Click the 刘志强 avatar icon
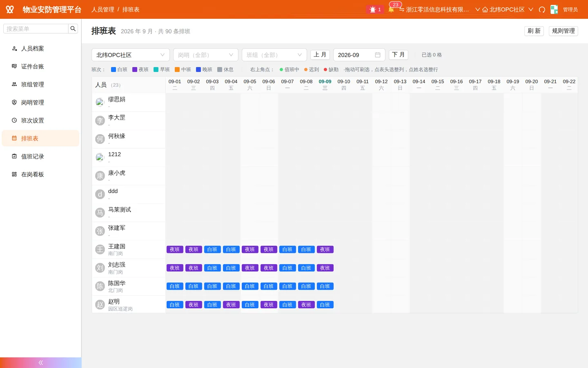588x368 pixels. pos(100,268)
